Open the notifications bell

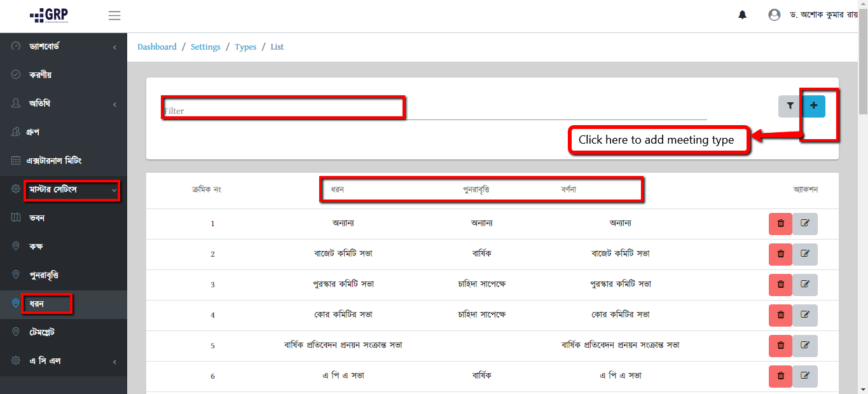742,15
